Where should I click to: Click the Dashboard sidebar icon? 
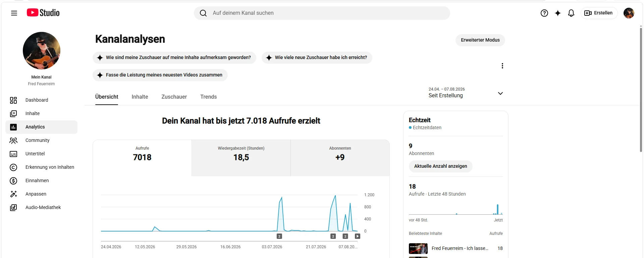13,100
